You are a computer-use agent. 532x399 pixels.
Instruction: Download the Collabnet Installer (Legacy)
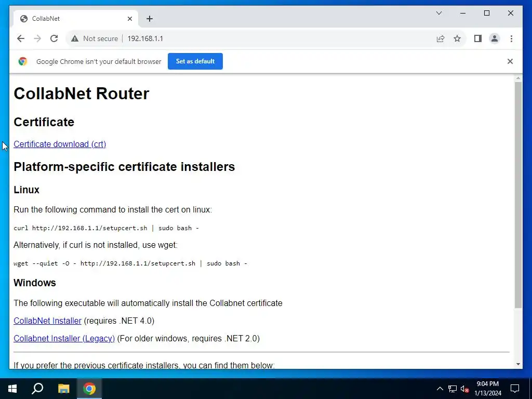click(64, 339)
